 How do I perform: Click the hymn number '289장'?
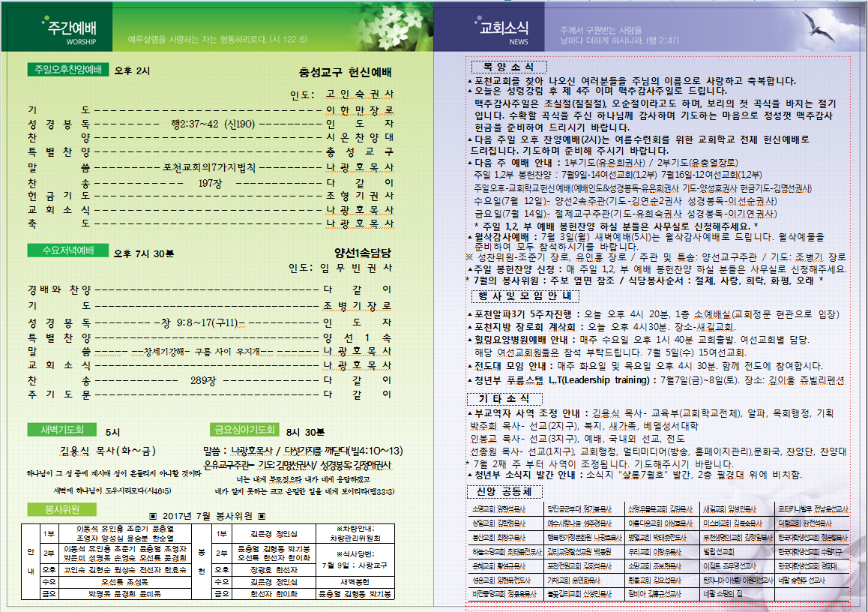(203, 380)
